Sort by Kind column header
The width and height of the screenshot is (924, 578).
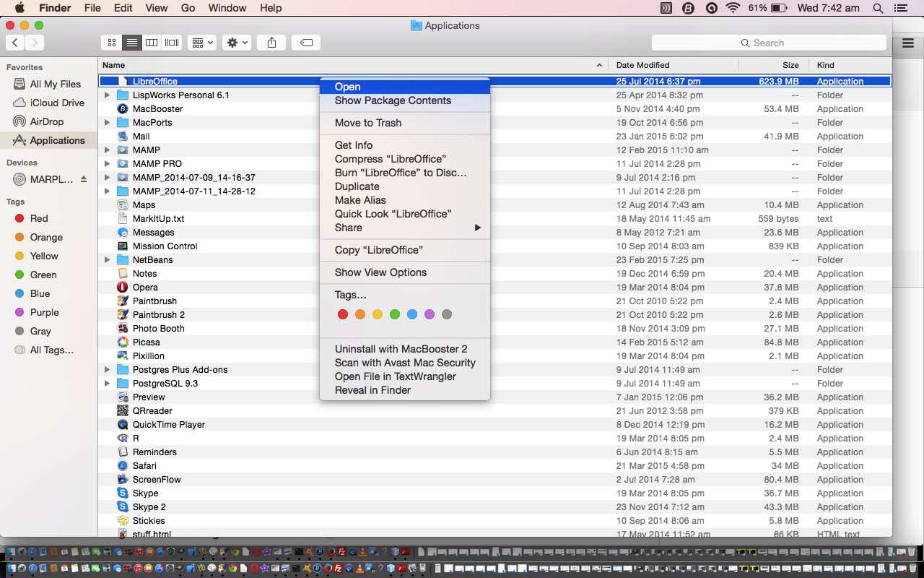(850, 65)
